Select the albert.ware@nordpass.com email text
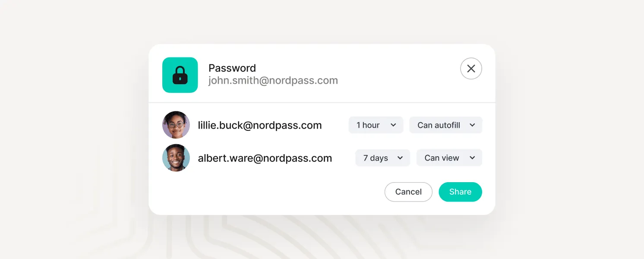The image size is (644, 259). [x=265, y=158]
